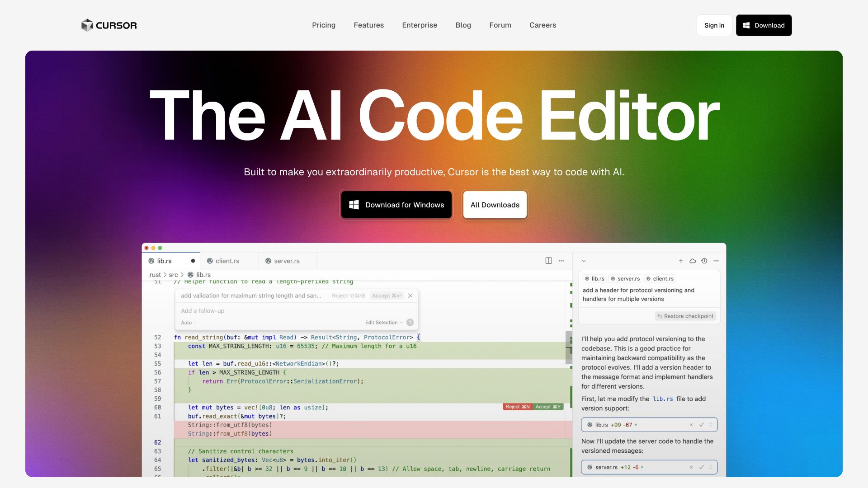Click the src breadcrumb segment
Viewport: 868px width, 488px height.
click(173, 275)
